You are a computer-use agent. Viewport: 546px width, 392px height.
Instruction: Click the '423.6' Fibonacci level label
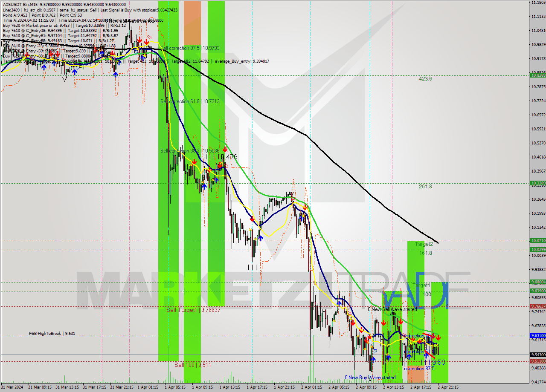click(x=425, y=79)
